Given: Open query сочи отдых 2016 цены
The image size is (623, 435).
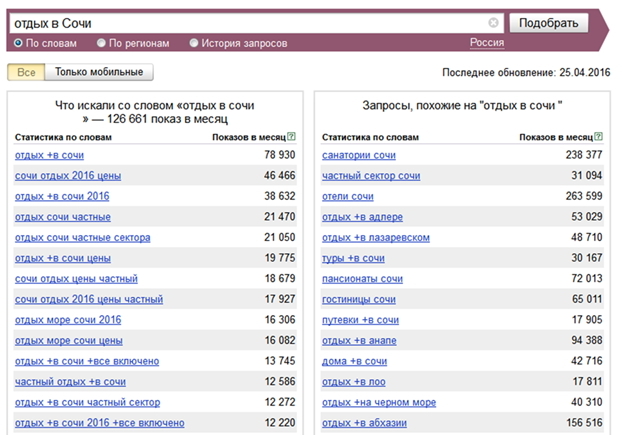Looking at the screenshot, I should (68, 176).
